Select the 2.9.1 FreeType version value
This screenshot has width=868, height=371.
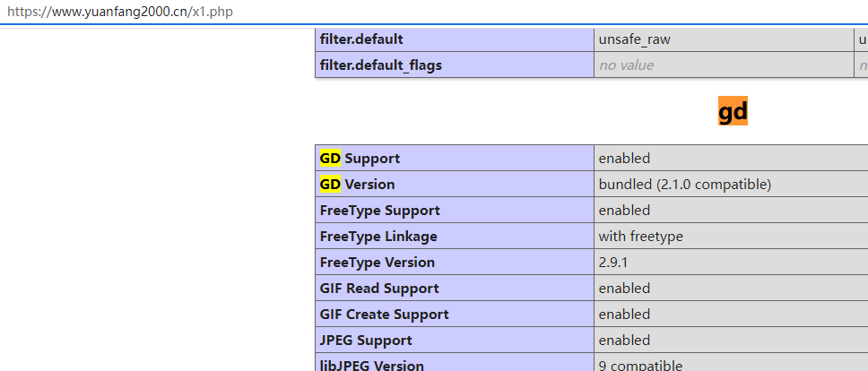615,262
